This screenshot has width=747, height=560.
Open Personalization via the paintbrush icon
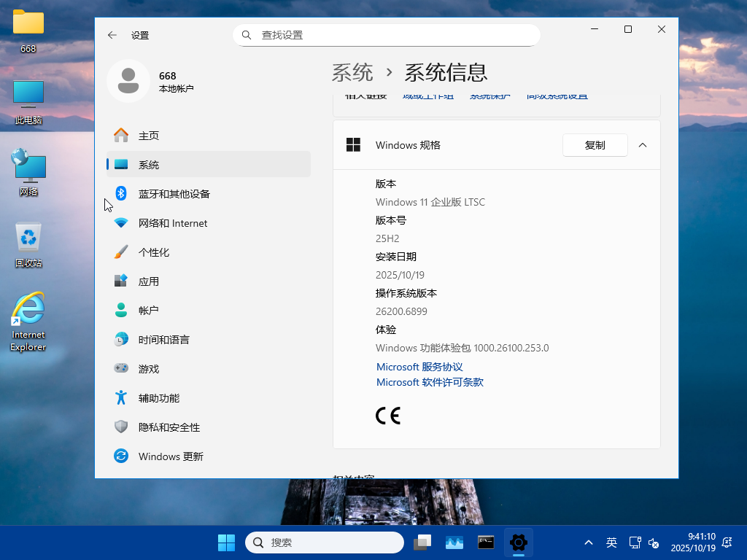pos(121,252)
